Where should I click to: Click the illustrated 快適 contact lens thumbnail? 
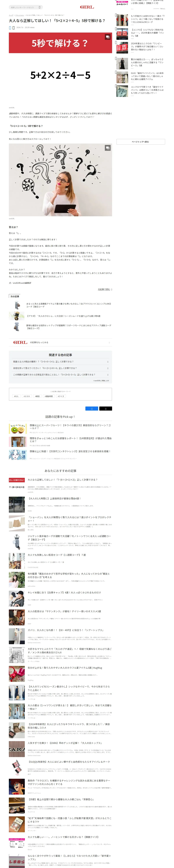[18, 455]
